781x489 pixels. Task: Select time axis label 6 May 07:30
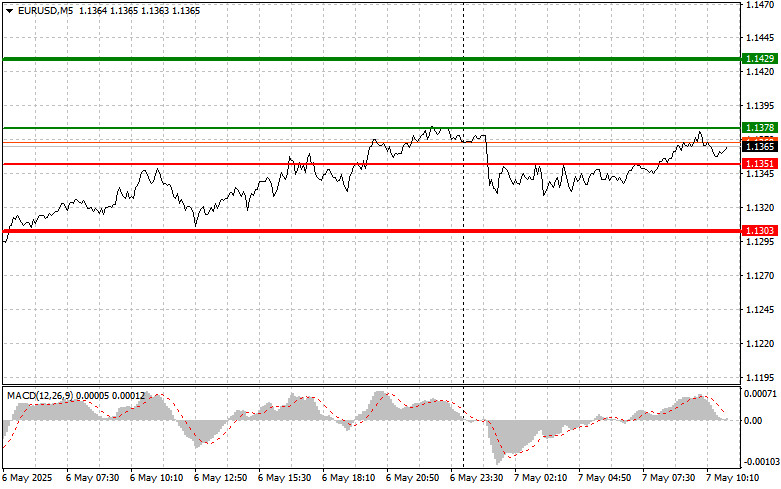point(93,478)
